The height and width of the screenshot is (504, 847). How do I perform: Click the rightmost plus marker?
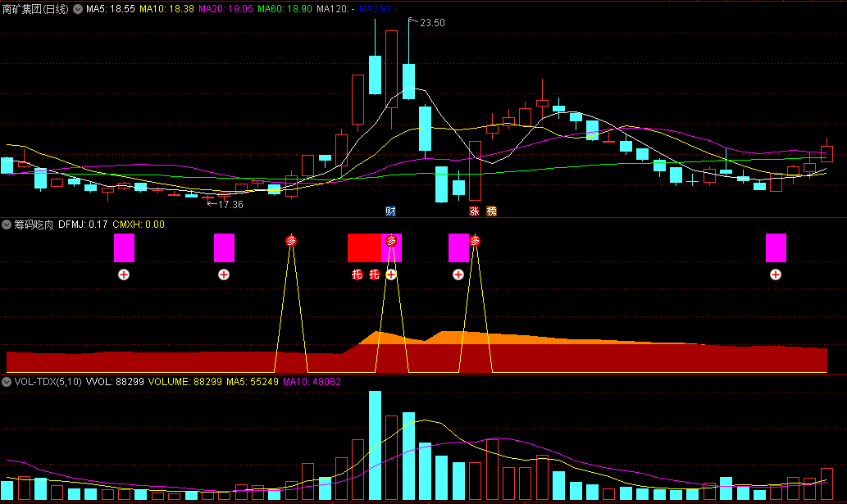coord(776,275)
